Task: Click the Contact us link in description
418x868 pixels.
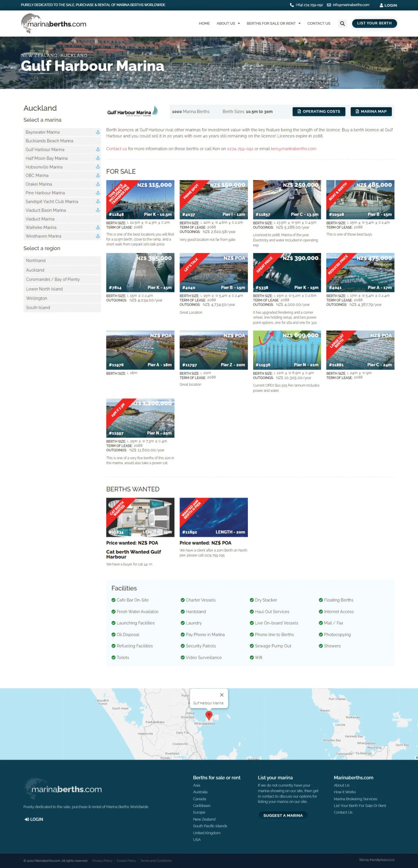Action: (117, 149)
